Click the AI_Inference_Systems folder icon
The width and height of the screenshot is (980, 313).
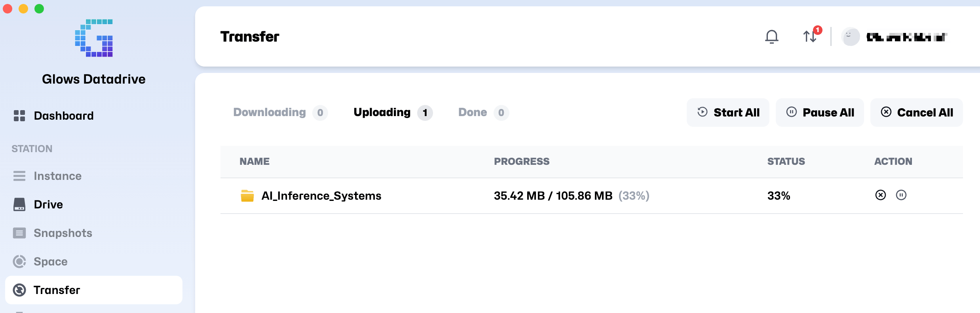click(247, 196)
